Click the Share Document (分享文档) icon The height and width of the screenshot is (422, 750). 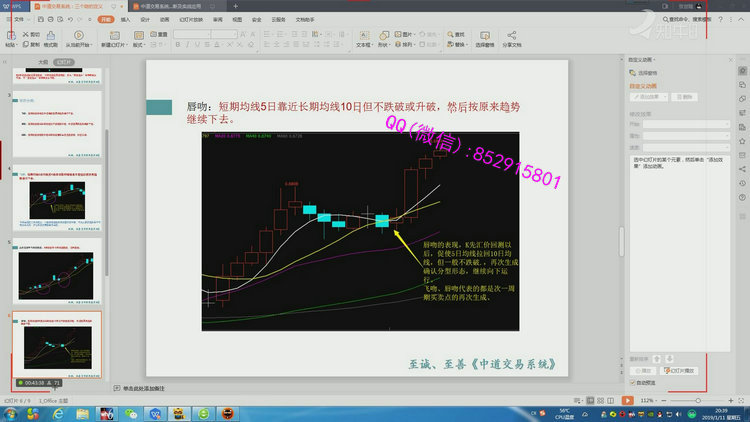click(511, 36)
